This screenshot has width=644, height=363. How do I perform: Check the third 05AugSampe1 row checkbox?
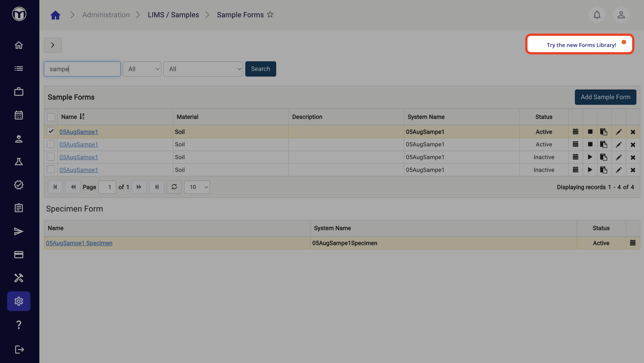[51, 157]
